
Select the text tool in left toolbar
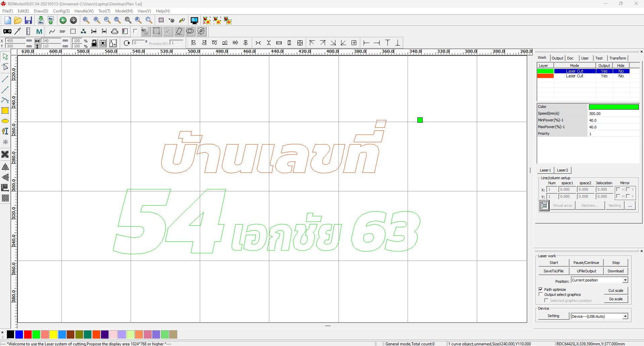(5, 131)
